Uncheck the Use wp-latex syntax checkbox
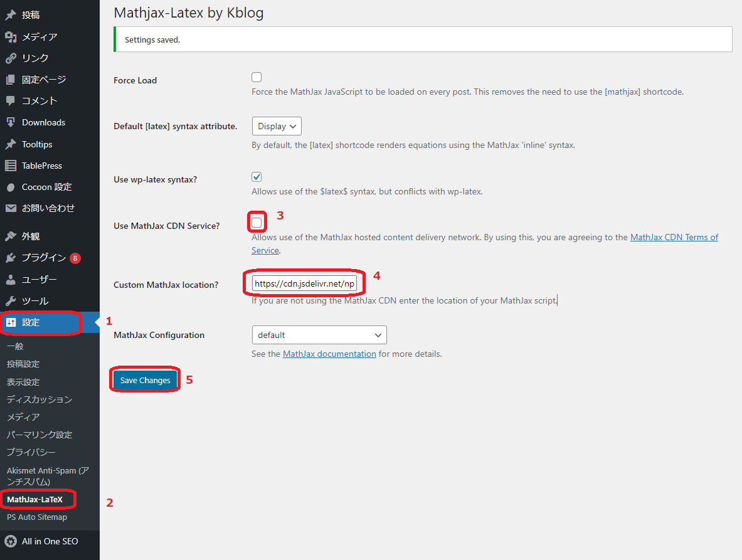 [257, 177]
